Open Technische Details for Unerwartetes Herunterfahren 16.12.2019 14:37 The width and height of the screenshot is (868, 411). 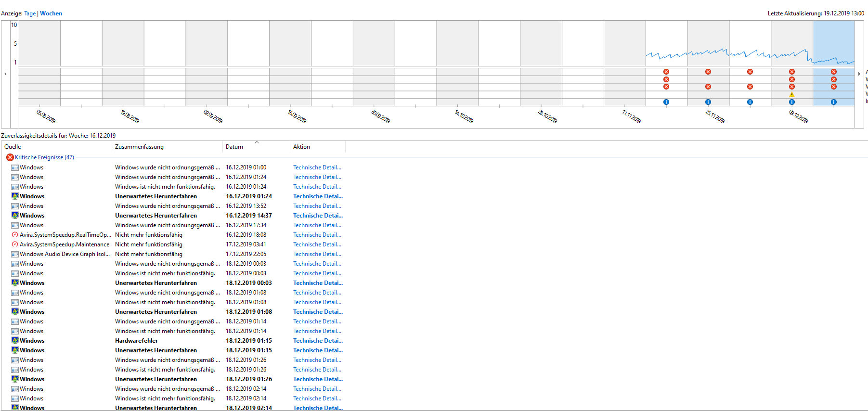(318, 216)
